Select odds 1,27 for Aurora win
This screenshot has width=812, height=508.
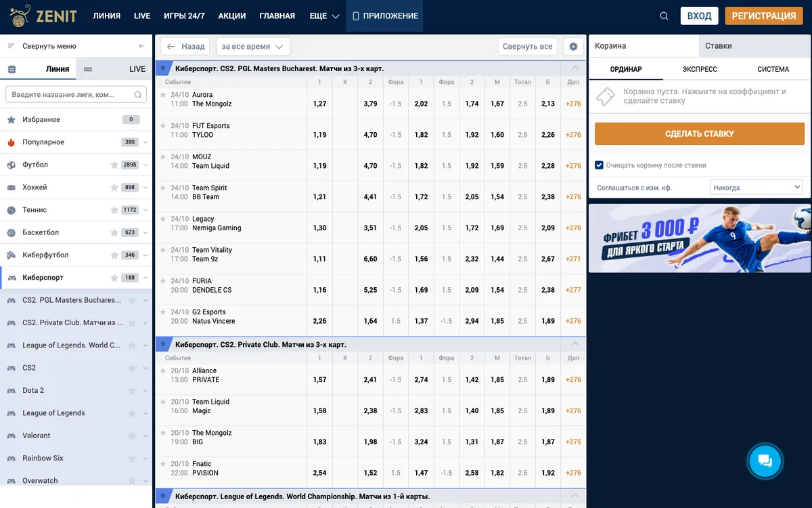(x=319, y=104)
